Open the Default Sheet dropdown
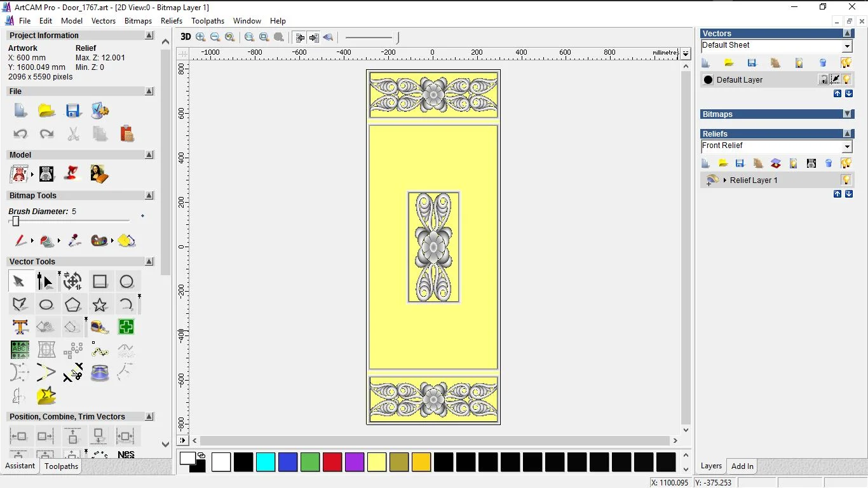The height and width of the screenshot is (488, 868). click(x=847, y=46)
